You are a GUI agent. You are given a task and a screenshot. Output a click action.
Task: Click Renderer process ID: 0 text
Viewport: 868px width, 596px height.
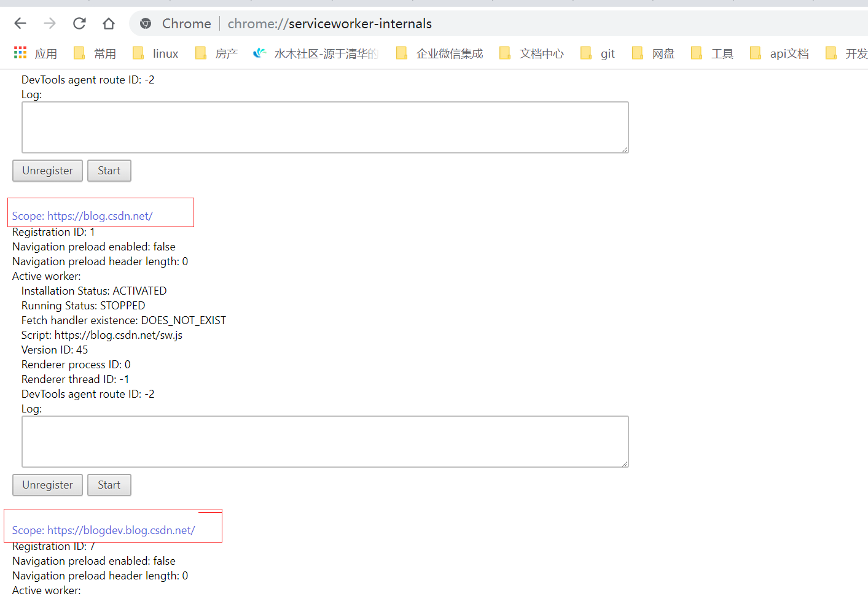tap(76, 365)
